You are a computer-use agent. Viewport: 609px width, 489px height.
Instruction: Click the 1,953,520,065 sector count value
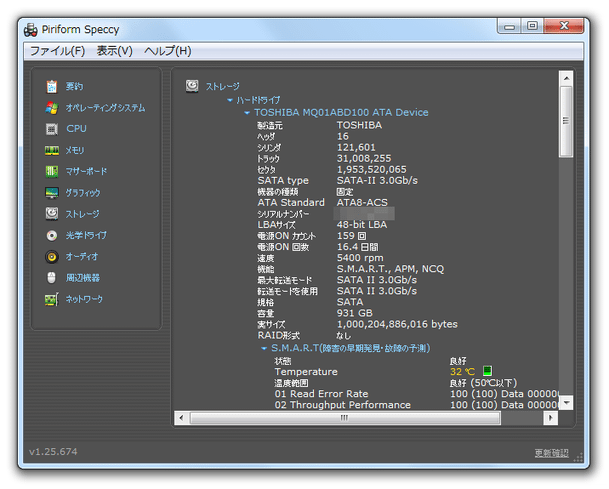coord(371,170)
